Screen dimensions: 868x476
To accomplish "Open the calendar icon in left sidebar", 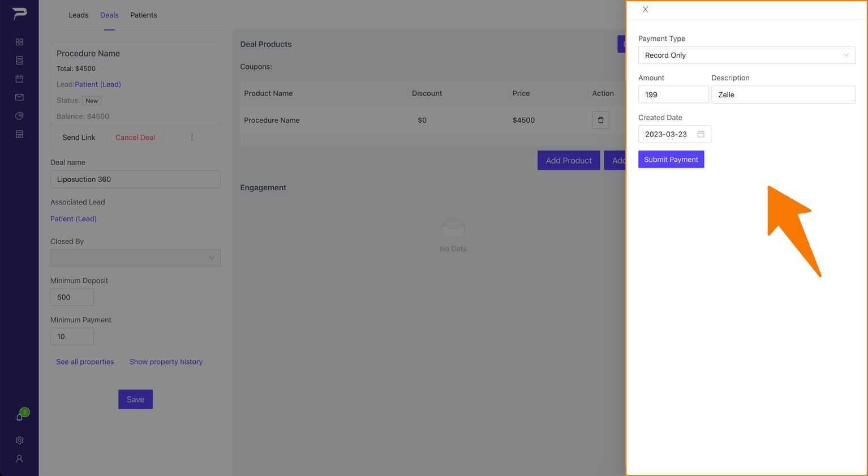I will point(19,79).
